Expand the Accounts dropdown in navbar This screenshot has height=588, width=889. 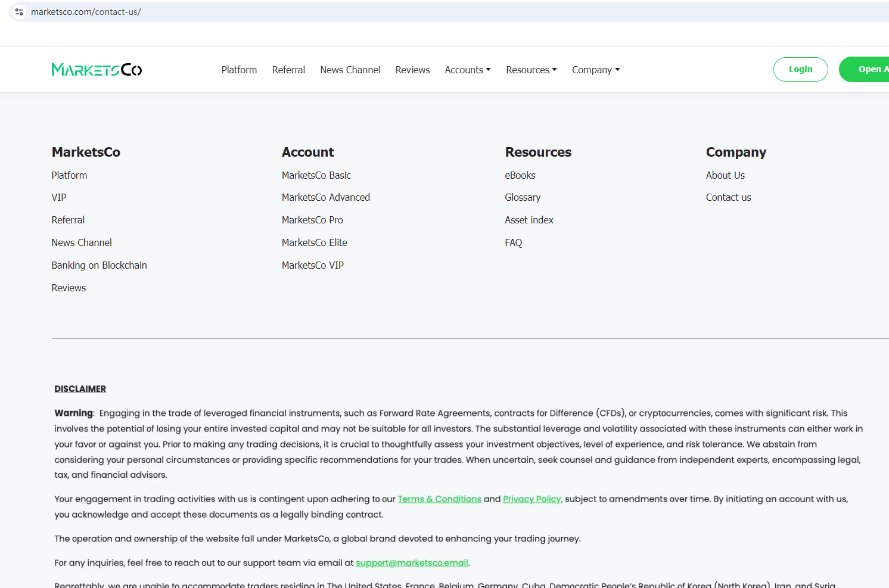click(x=467, y=70)
